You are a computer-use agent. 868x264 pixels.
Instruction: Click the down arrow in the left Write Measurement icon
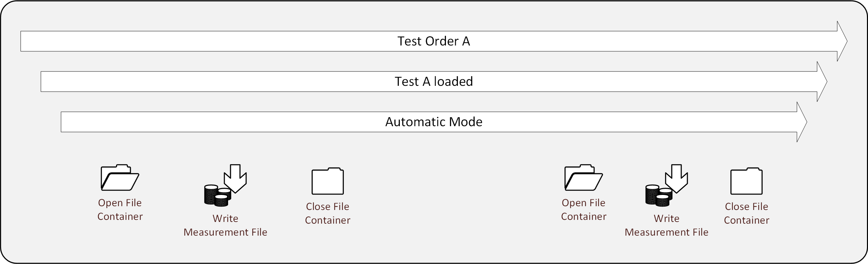coord(235,179)
